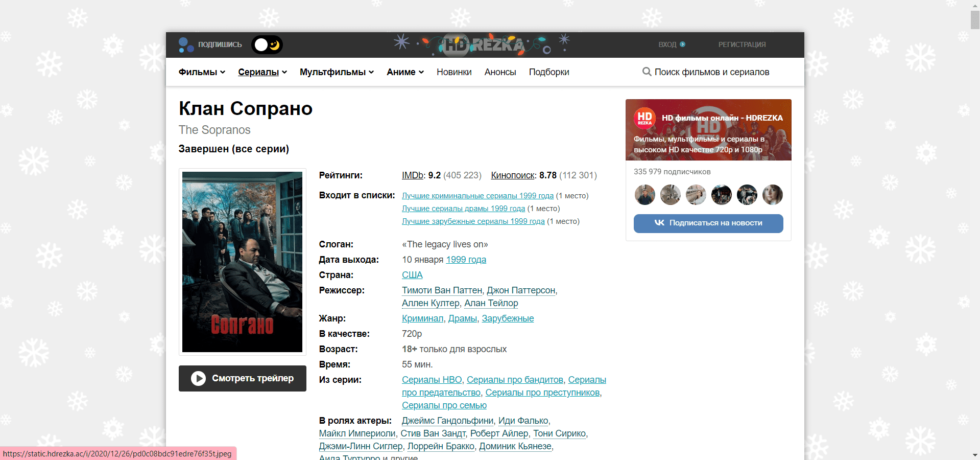Focus the movie and series search field
The width and height of the screenshot is (980, 460).
click(x=712, y=72)
